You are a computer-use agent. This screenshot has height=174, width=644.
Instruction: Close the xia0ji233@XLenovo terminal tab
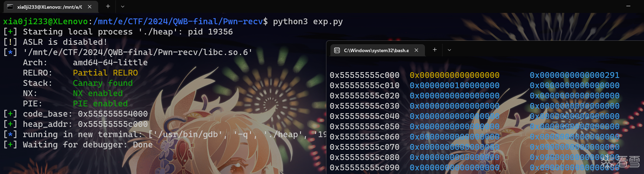click(90, 7)
